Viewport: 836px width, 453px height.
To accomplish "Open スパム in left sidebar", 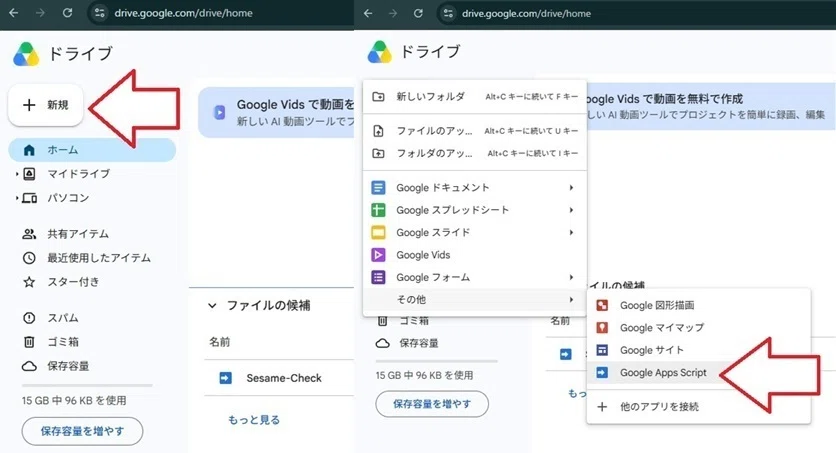I will (63, 318).
